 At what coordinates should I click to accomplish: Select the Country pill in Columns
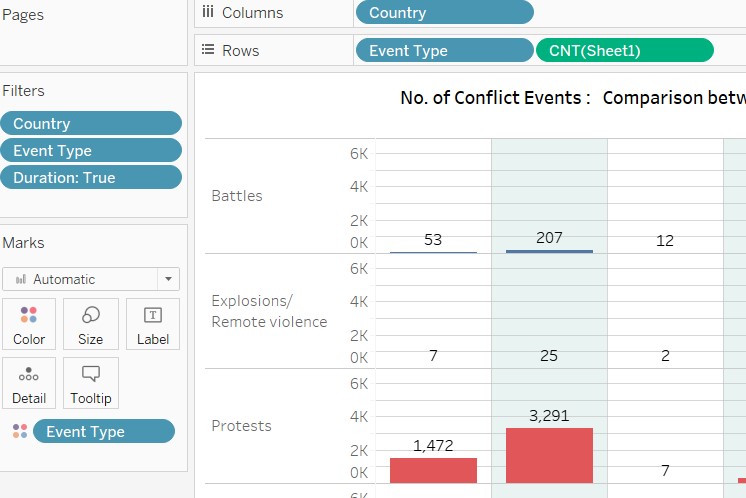point(444,13)
